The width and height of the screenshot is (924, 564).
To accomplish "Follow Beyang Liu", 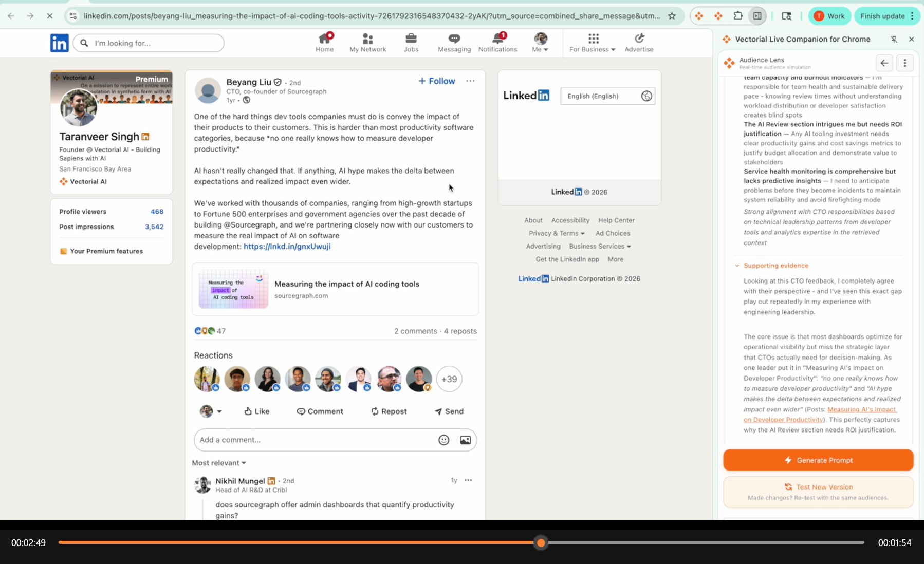I will coord(436,81).
